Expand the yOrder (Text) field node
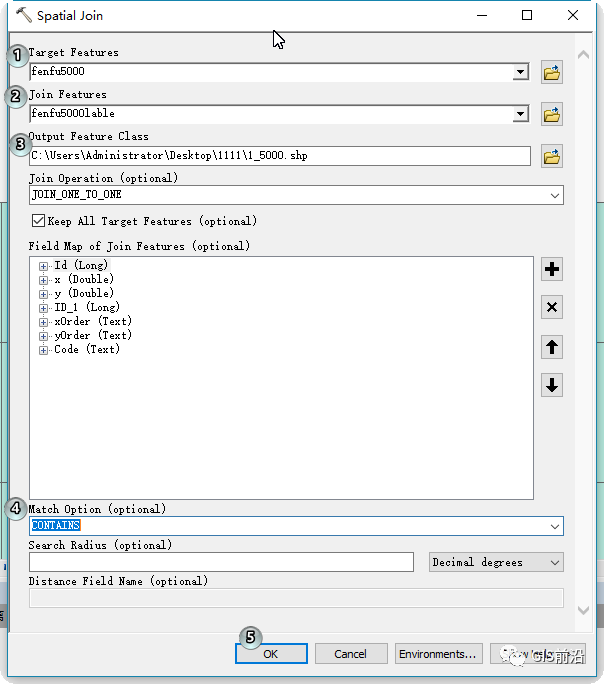The image size is (604, 684). pos(43,336)
